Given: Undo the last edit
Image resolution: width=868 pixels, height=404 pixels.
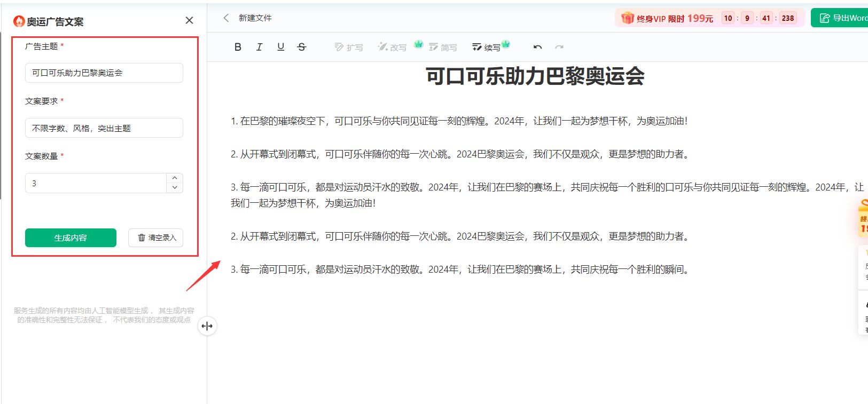Looking at the screenshot, I should coord(538,47).
